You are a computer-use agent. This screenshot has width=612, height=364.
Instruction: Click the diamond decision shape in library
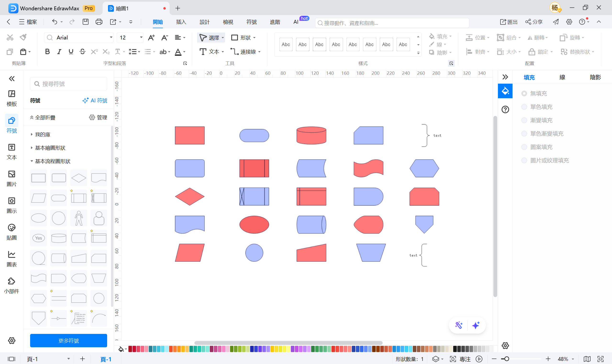(x=78, y=178)
